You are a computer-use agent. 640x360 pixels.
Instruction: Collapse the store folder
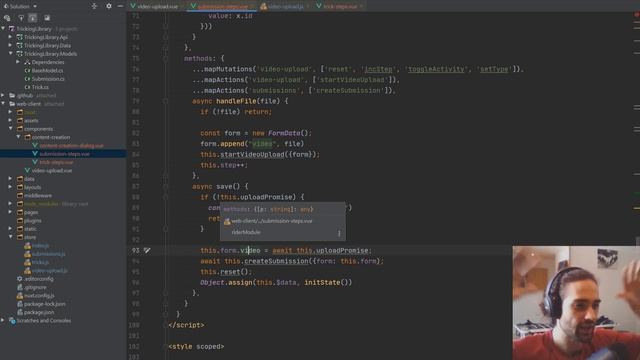pyautogui.click(x=11, y=237)
